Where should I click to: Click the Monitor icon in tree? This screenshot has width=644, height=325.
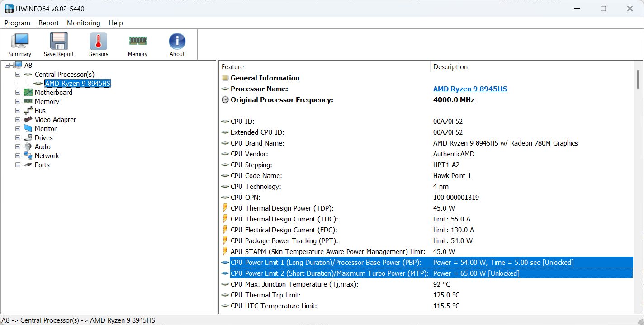[x=28, y=128]
